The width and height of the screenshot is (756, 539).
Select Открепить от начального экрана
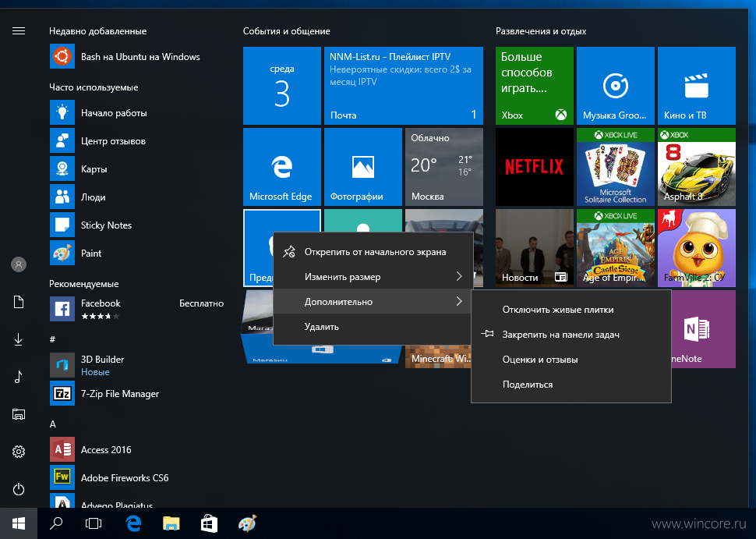tap(373, 251)
